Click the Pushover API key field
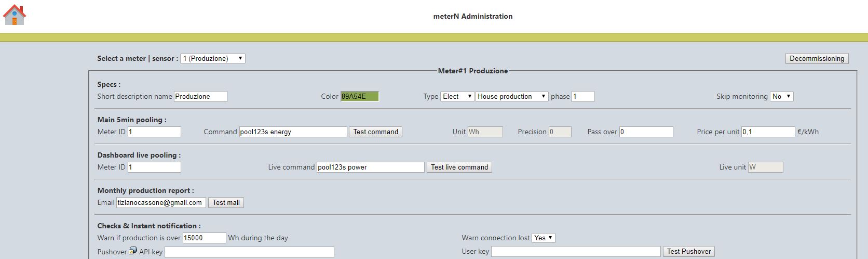 click(250, 252)
